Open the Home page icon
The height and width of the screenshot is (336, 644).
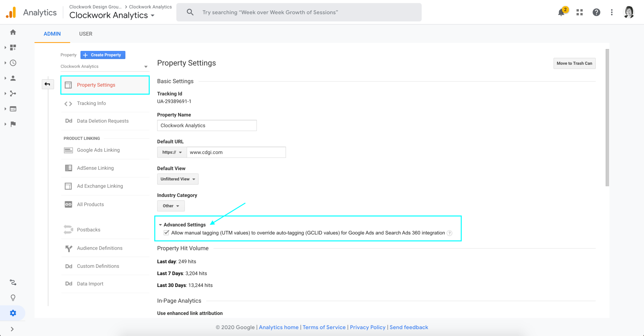pos(13,32)
